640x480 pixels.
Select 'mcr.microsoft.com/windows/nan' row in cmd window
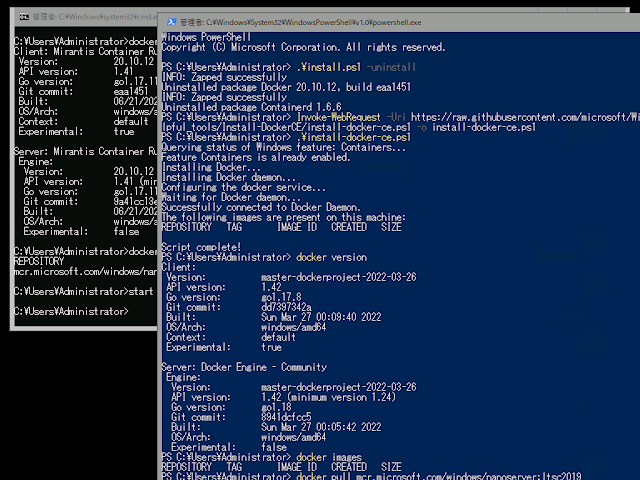85,271
